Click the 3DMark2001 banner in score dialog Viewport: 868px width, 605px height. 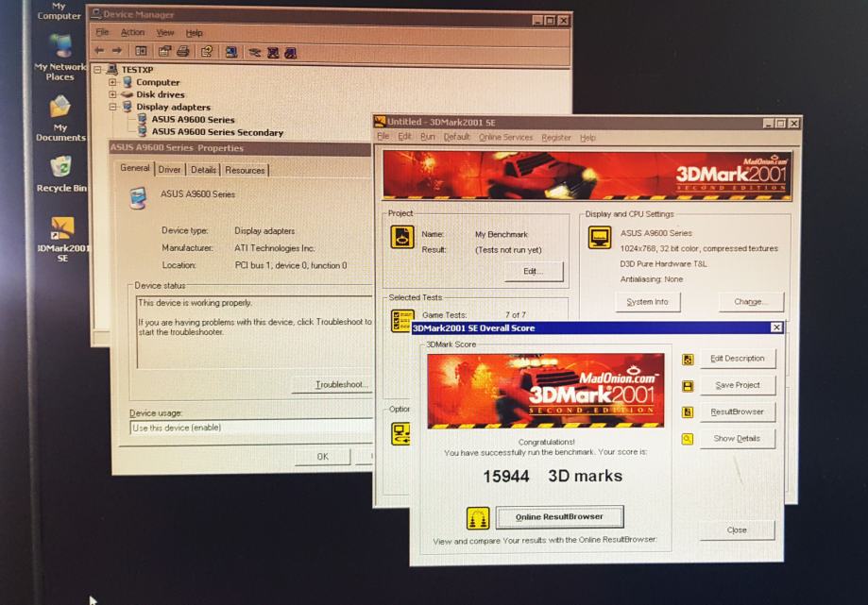pyautogui.click(x=545, y=391)
